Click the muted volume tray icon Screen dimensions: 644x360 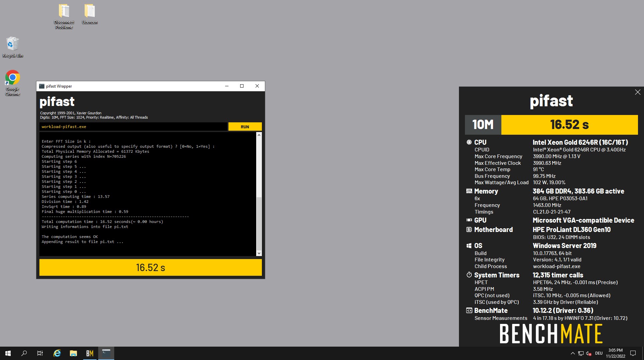(x=589, y=353)
